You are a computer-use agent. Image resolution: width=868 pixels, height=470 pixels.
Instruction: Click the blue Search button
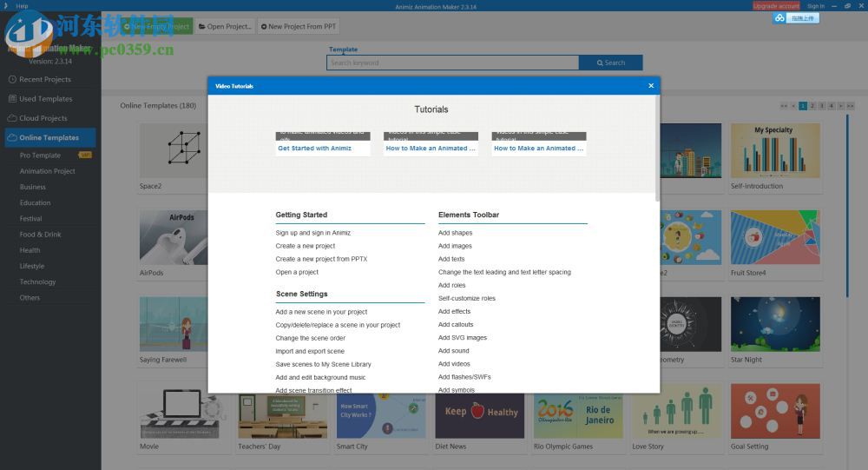click(610, 63)
